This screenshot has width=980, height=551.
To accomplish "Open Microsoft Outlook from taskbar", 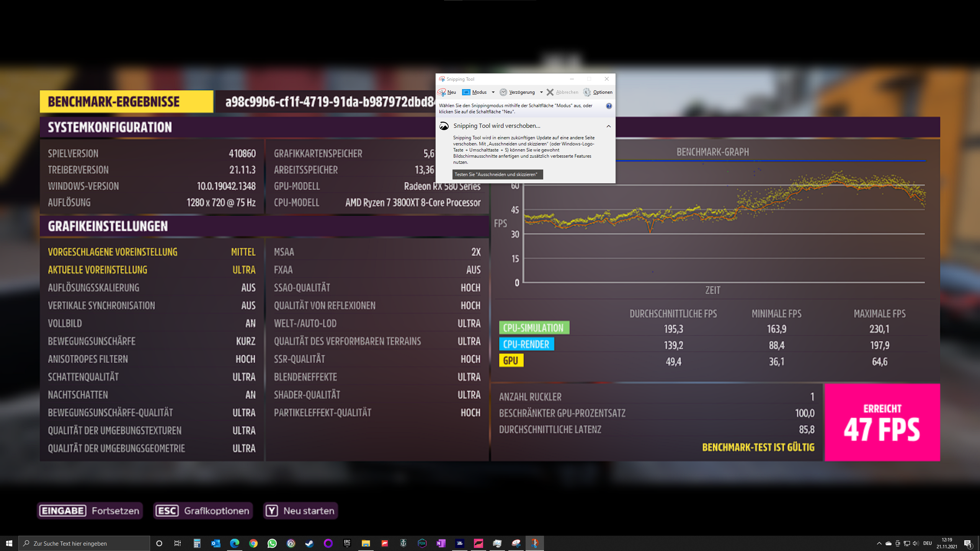I will [216, 543].
